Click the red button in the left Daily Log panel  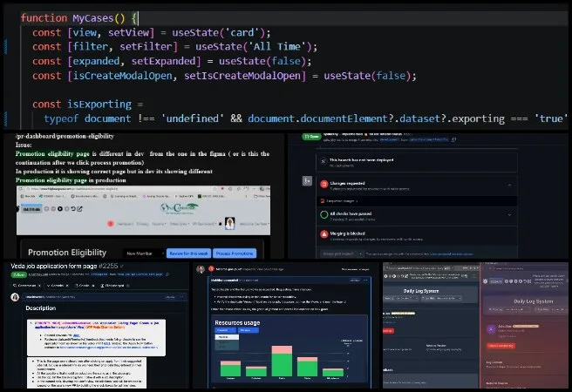pos(388,331)
